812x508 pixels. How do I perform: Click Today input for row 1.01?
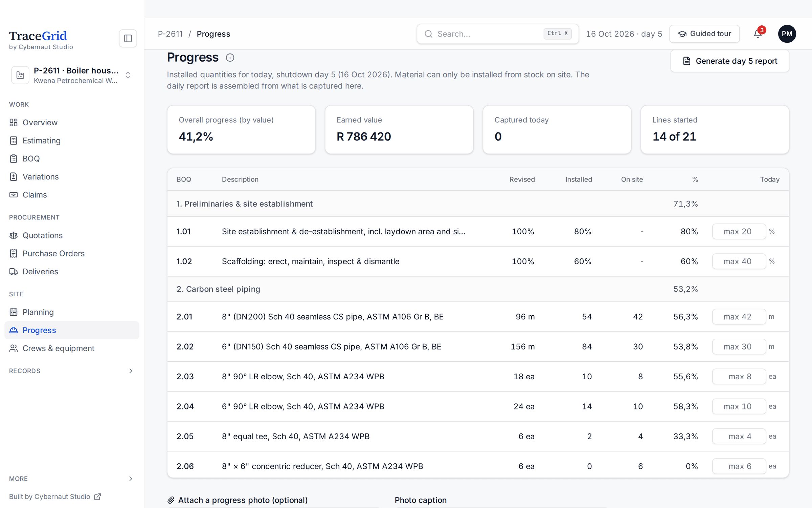click(x=739, y=231)
